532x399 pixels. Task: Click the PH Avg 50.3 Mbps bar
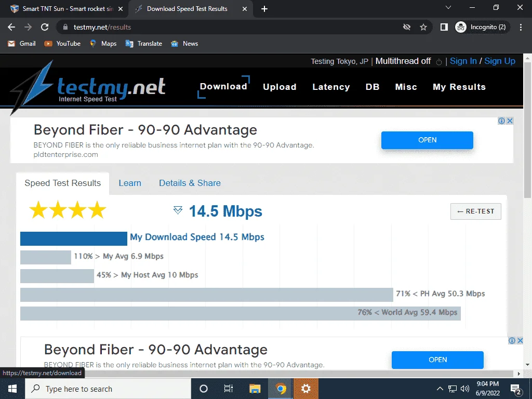coord(207,295)
